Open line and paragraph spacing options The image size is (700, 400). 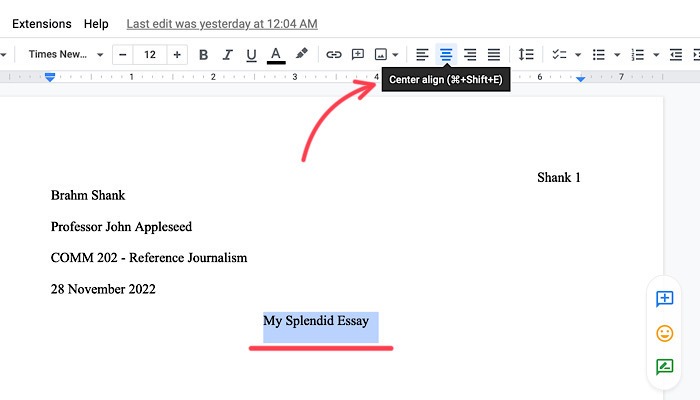(x=526, y=54)
